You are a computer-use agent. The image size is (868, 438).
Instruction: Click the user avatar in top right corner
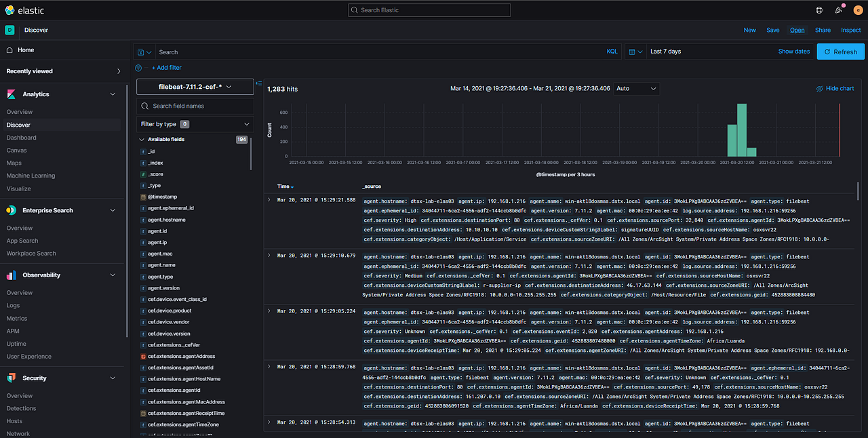tap(858, 10)
